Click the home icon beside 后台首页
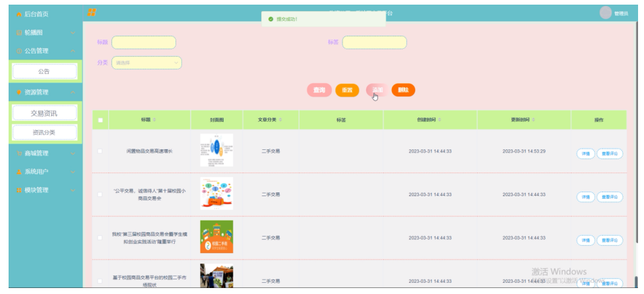Viewport: 644px width, 294px height. (19, 15)
